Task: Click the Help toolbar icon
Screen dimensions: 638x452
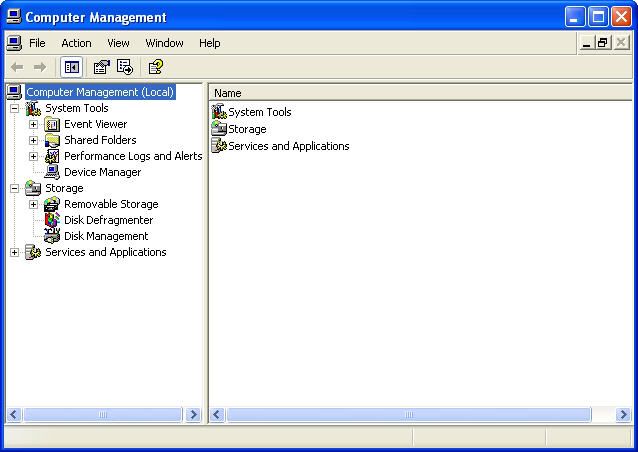Action: [156, 67]
